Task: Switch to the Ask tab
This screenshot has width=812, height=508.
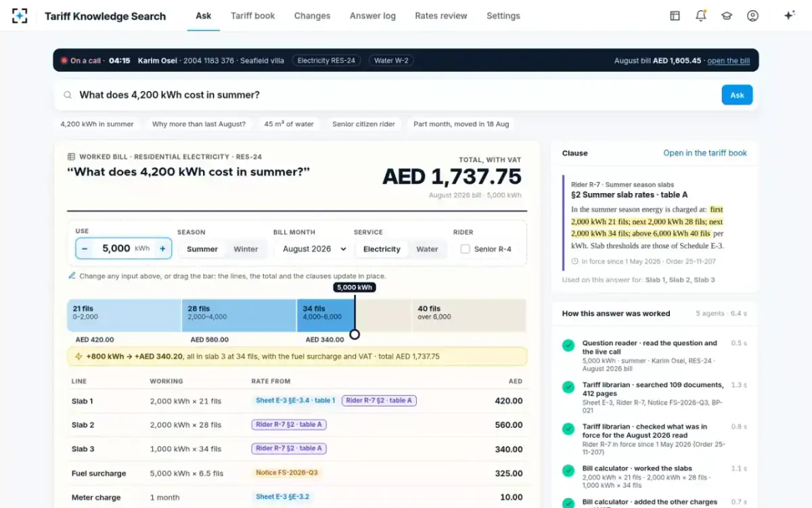Action: (204, 16)
